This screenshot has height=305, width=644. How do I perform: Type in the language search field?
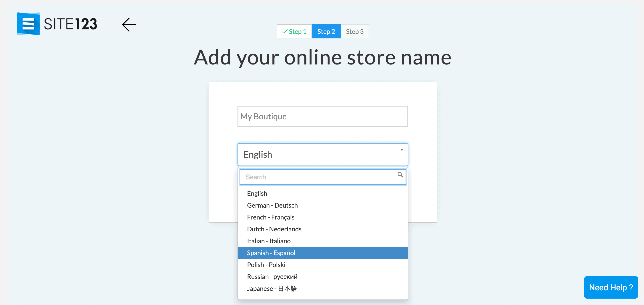(322, 177)
